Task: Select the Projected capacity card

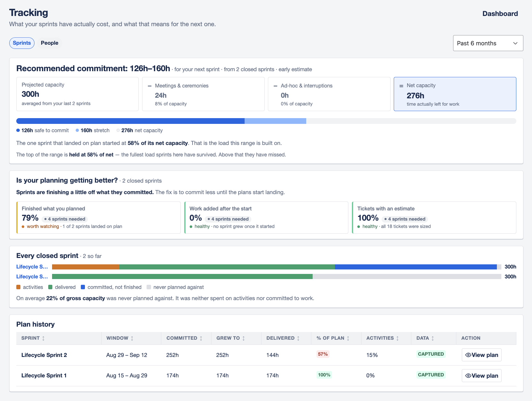Action: pos(77,94)
